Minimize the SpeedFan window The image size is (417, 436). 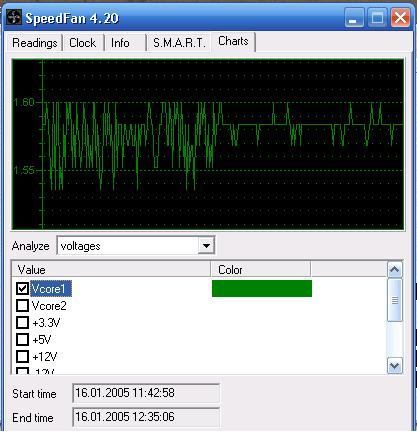pyautogui.click(x=354, y=18)
